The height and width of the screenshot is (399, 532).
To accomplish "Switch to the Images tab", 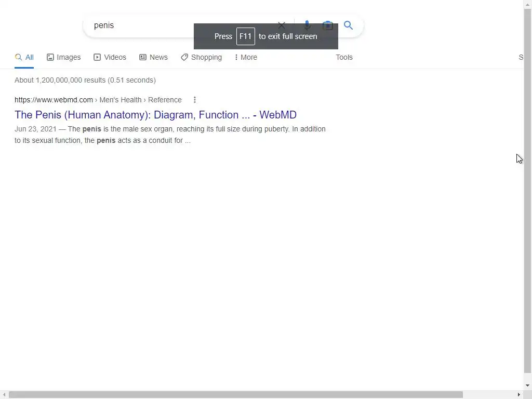I will pos(64,57).
